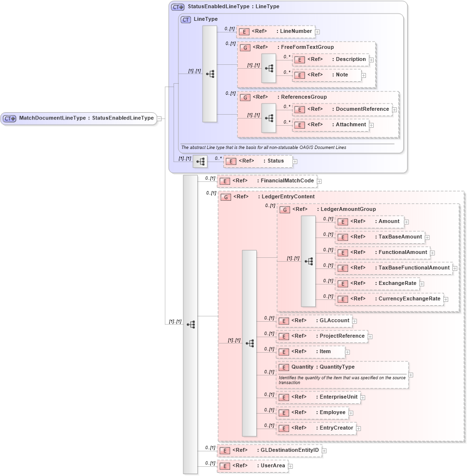Select the E icon on the Status element

point(231,161)
